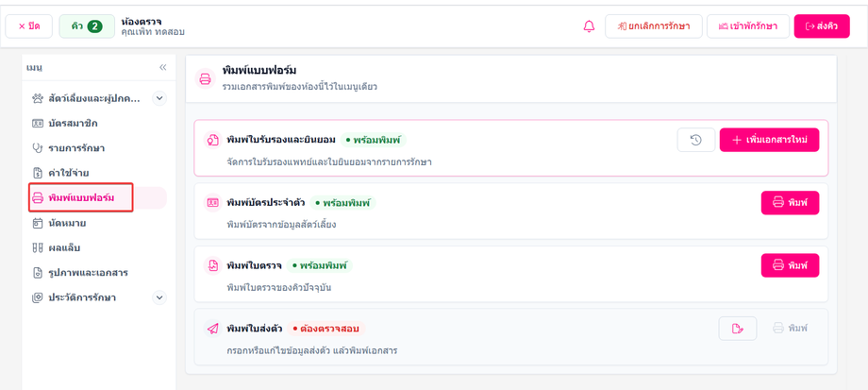Click the paper plane icon for referral letter

[x=212, y=329]
